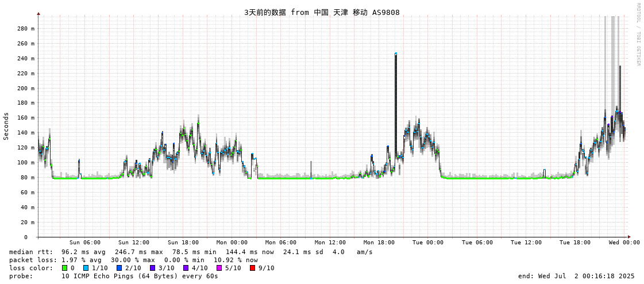The image size is (644, 284).
Task: Click the Tue 18:00 time label
Action: (x=575, y=243)
